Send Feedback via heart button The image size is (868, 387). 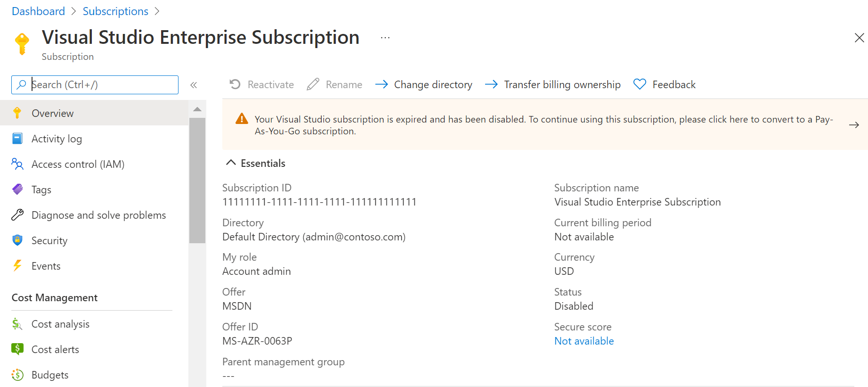[665, 84]
